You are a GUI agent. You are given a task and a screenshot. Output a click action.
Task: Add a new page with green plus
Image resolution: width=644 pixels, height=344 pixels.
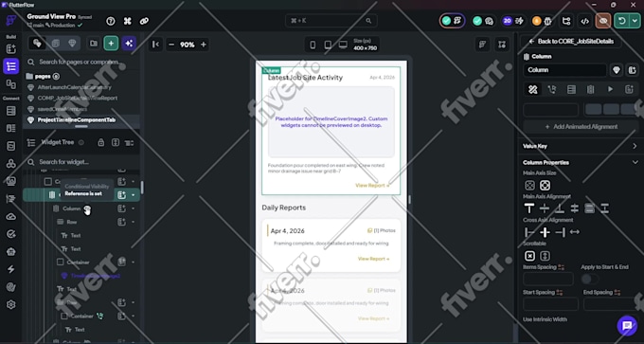[112, 44]
